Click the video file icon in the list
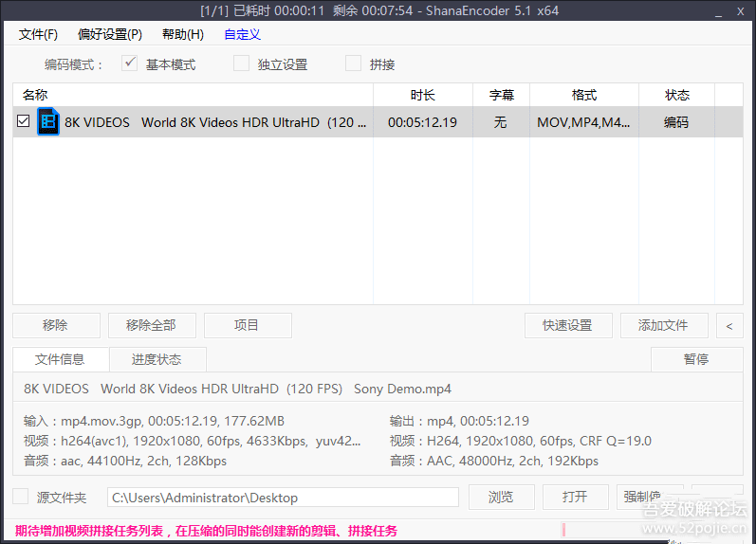 [x=48, y=121]
